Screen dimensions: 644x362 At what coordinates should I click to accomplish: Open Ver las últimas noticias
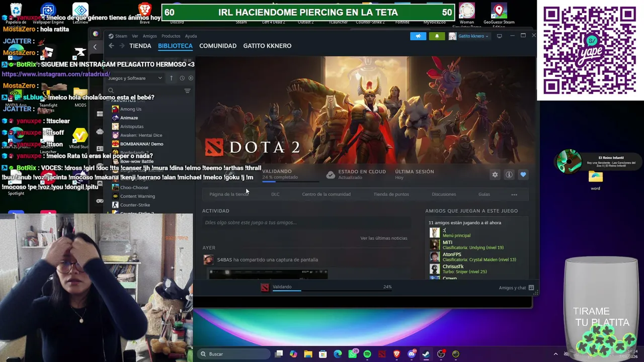point(384,238)
